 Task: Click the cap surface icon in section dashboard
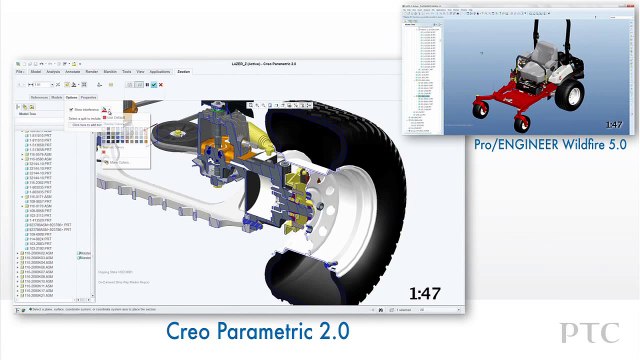point(67,84)
